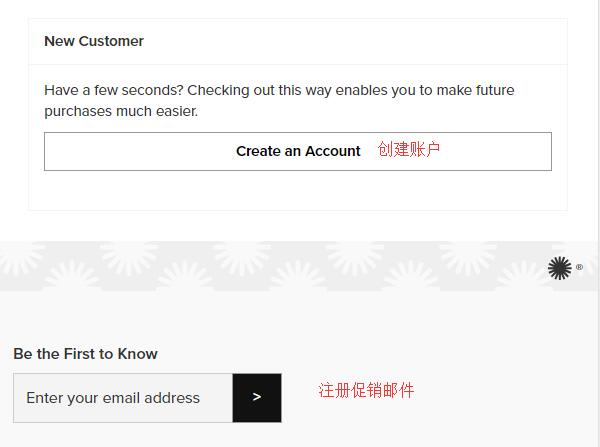
Task: Click the word "Account" inside the button
Action: point(333,151)
